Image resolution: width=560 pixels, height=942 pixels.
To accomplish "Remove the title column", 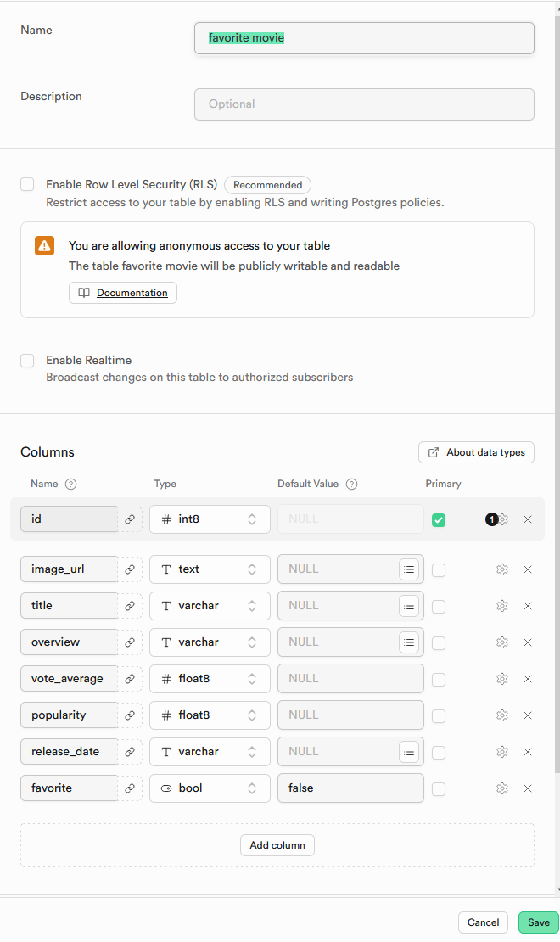I will tap(528, 606).
